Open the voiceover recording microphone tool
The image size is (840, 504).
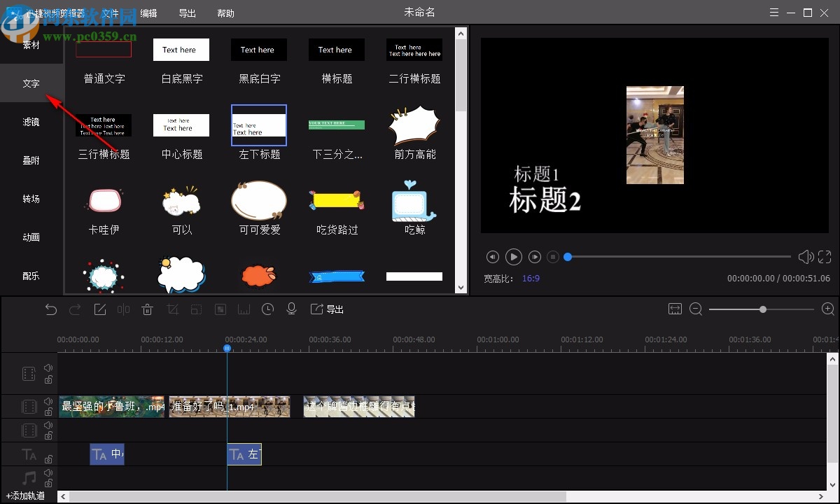[x=291, y=309]
